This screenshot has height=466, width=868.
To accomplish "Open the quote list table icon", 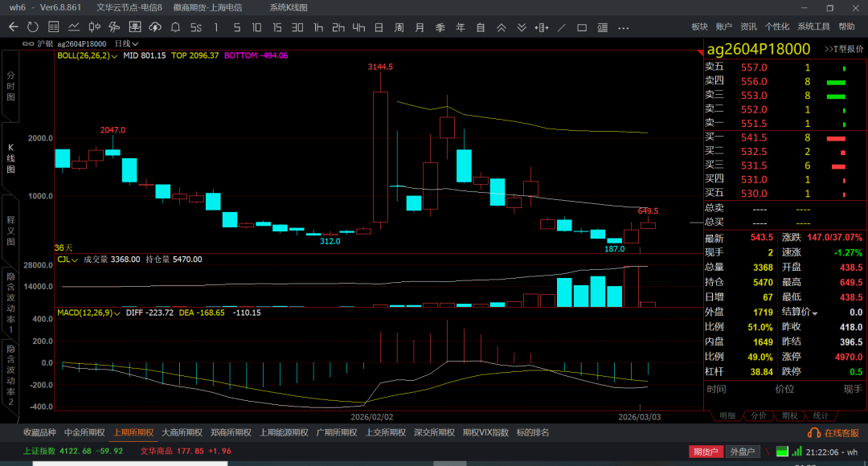I will pos(53,27).
